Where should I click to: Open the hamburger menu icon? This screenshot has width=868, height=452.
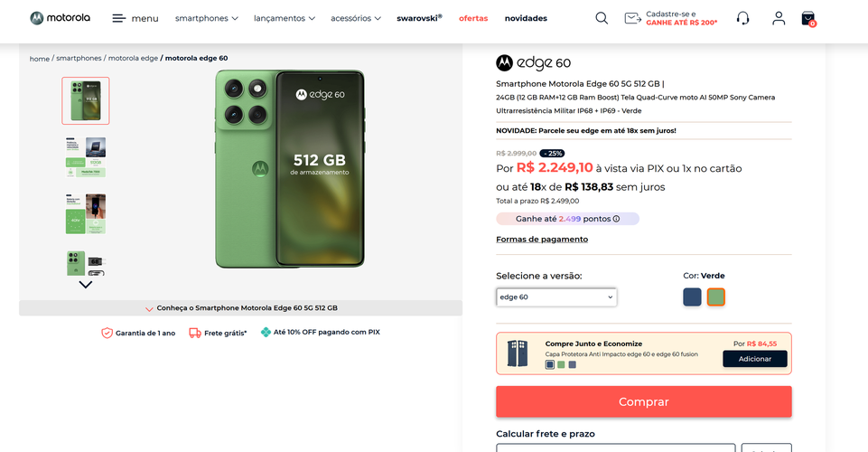click(x=118, y=18)
